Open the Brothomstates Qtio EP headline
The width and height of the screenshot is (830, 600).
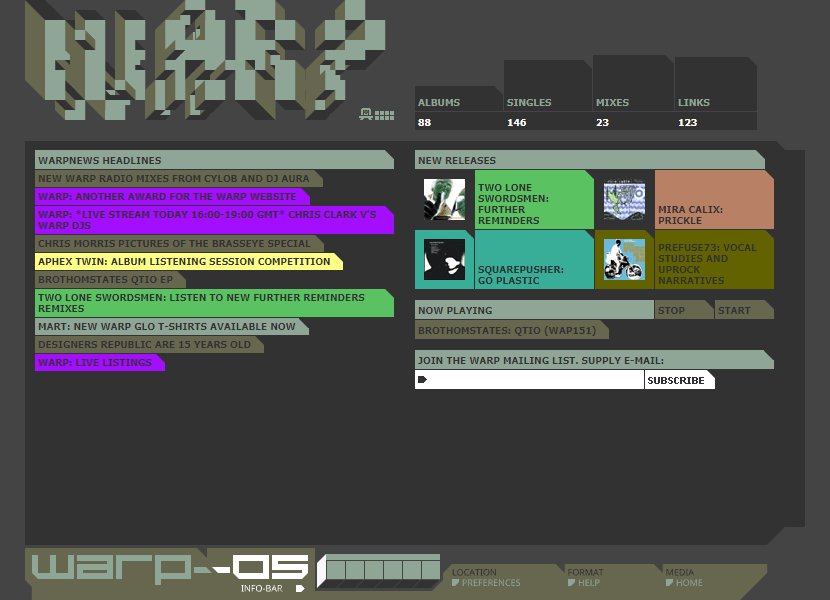click(110, 280)
